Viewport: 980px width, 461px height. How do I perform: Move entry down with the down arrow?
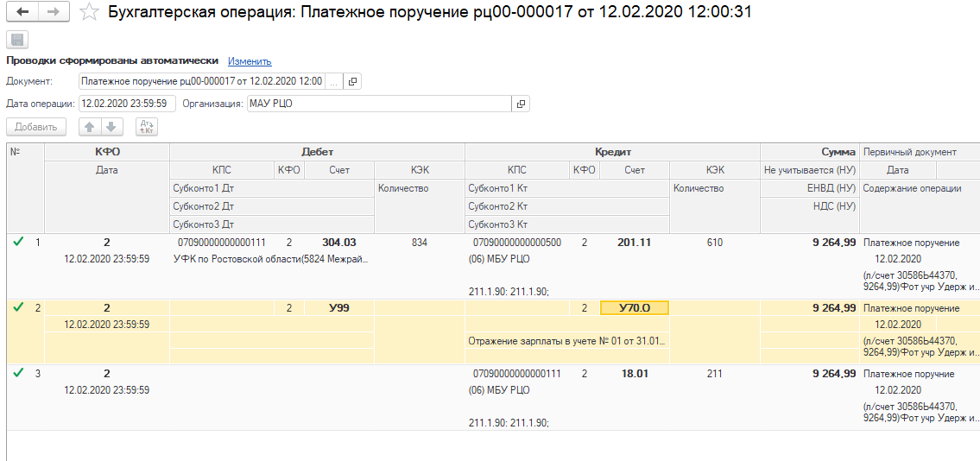pos(110,127)
